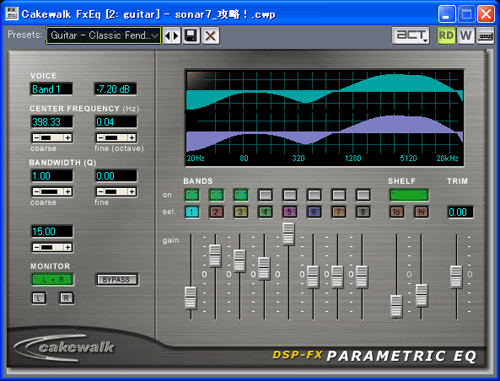The image size is (500, 381).
Task: Click bandwidth coarse 1.00 field
Action: [51, 176]
